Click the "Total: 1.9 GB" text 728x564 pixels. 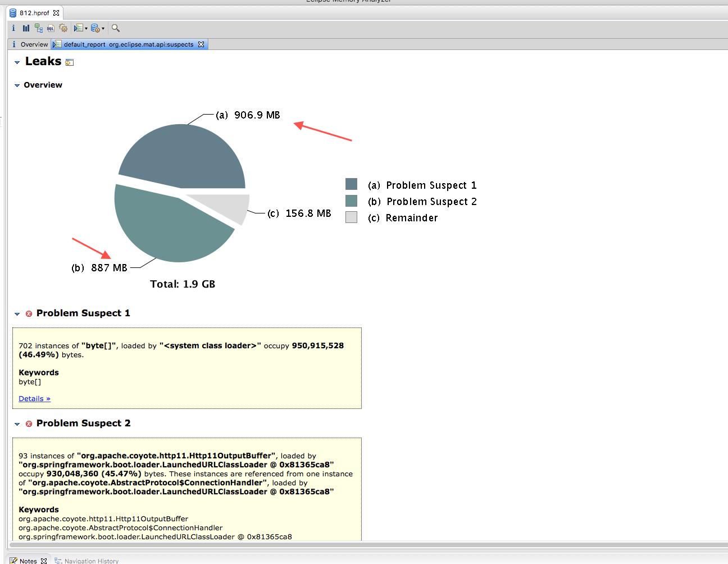183,284
